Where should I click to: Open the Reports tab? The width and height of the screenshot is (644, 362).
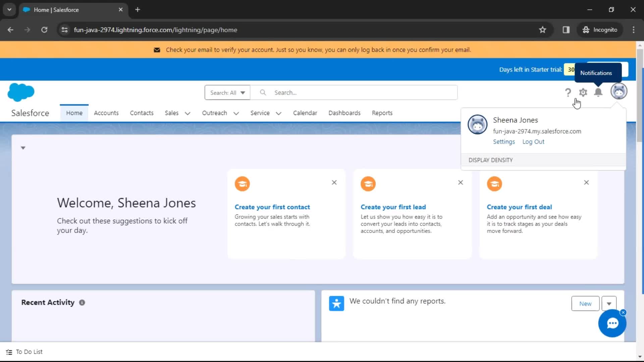(x=382, y=113)
